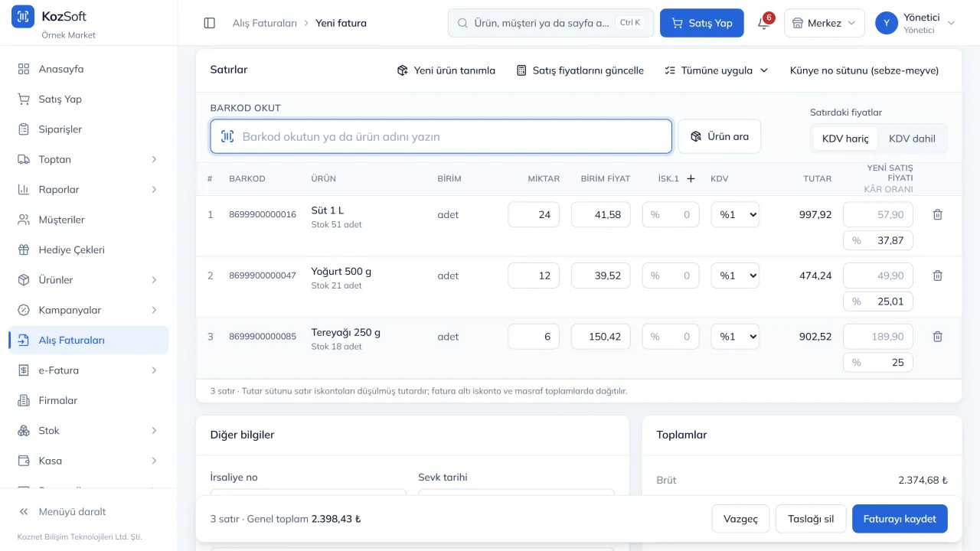Click the Hediye Çekleri gift icon
The width and height of the screenshot is (980, 551).
[x=24, y=249]
